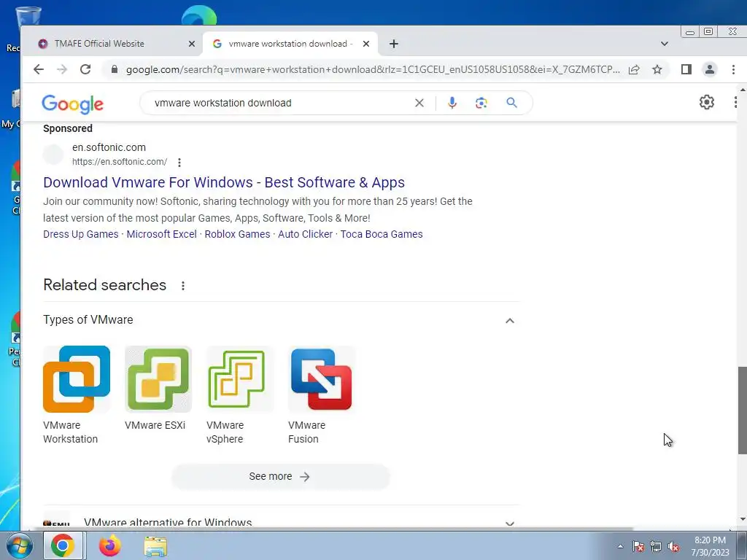Select the VMware ESXi thumbnail
The width and height of the screenshot is (747, 560).
tap(158, 379)
